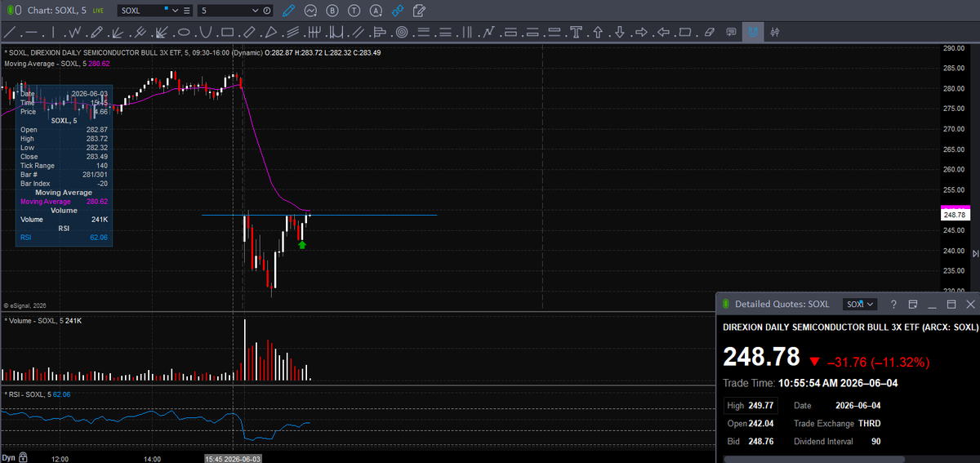Click the green arrow marker on chart
980x463 pixels.
(302, 244)
